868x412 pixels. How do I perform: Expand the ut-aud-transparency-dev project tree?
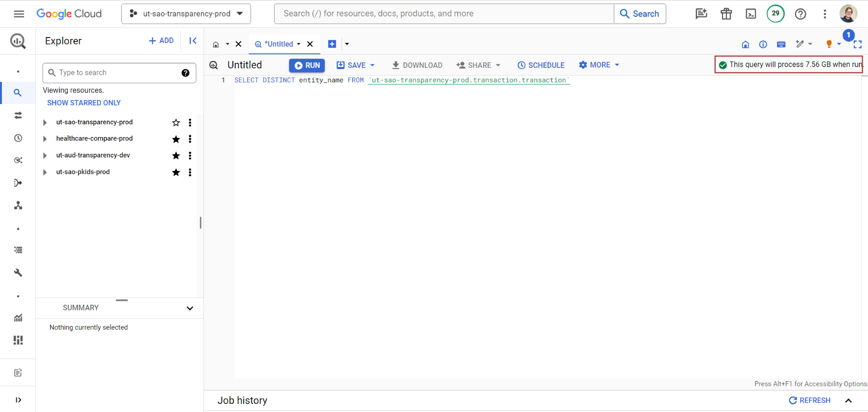45,155
